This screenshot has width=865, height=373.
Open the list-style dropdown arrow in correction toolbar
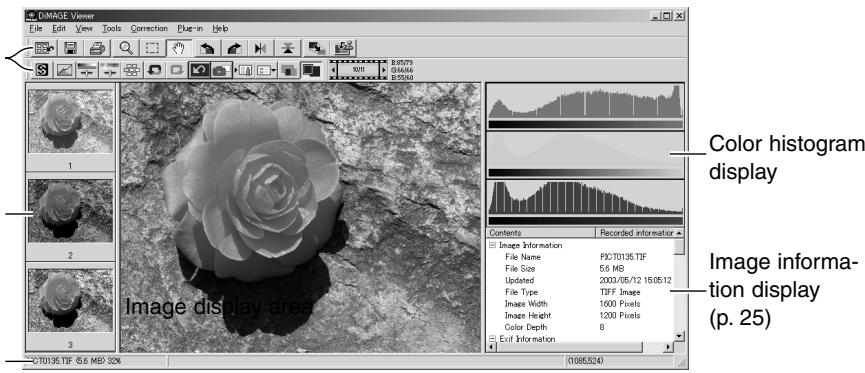point(274,71)
